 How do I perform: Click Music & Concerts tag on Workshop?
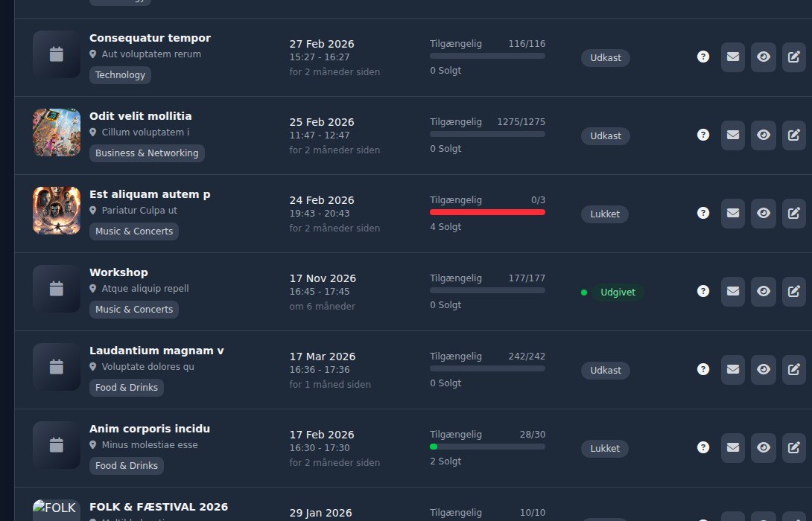click(134, 310)
